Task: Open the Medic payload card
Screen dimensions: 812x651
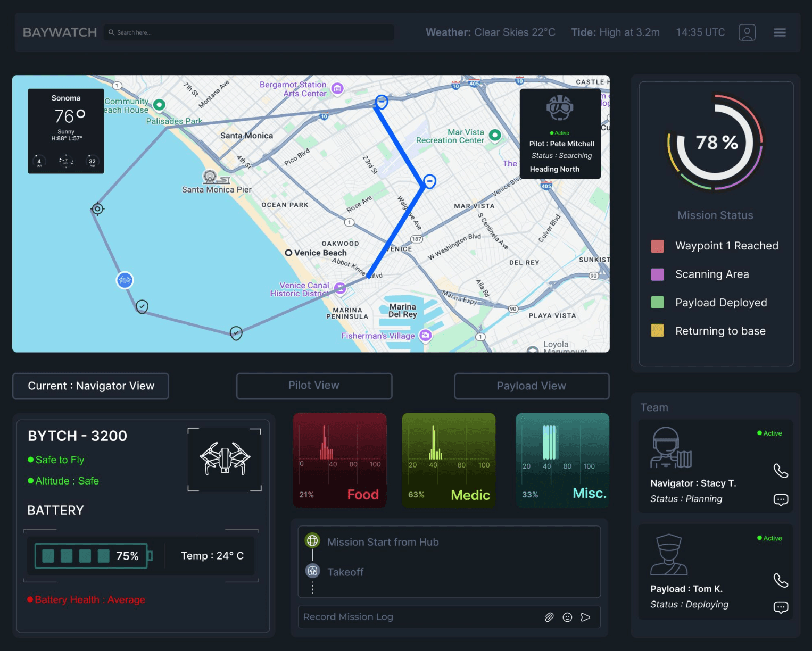Action: click(449, 461)
